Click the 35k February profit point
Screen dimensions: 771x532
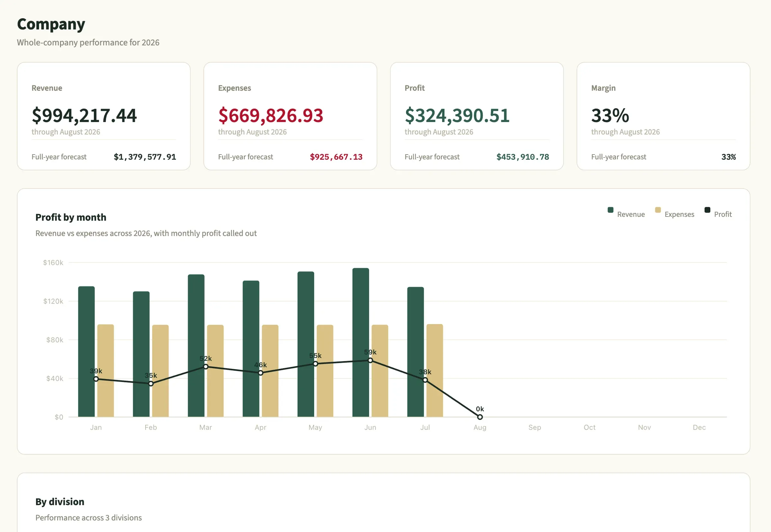151,383
